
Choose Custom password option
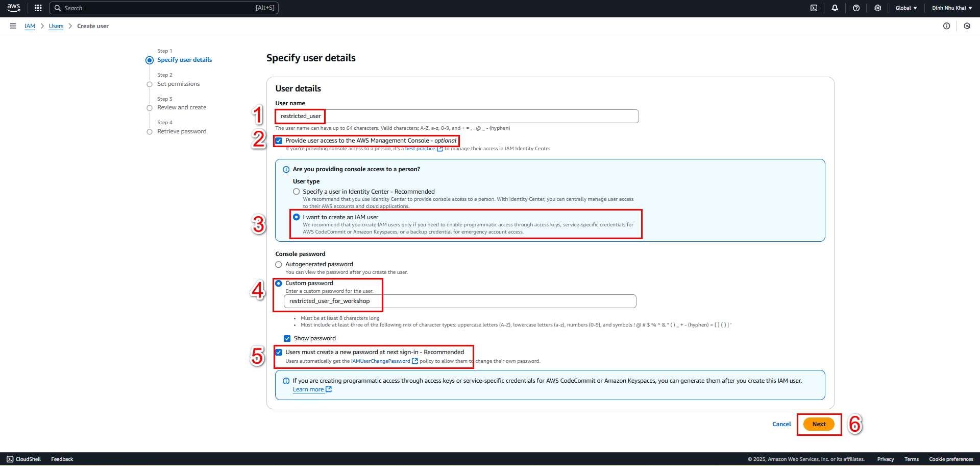[279, 284]
